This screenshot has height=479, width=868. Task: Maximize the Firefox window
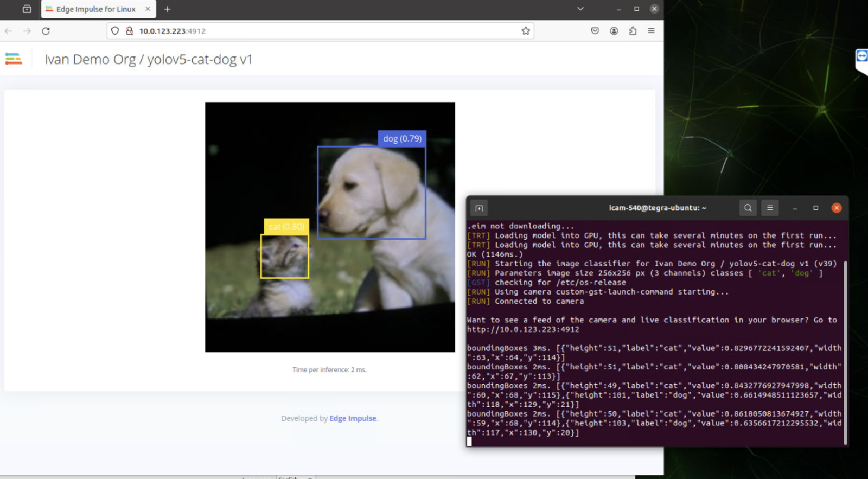[x=636, y=9]
